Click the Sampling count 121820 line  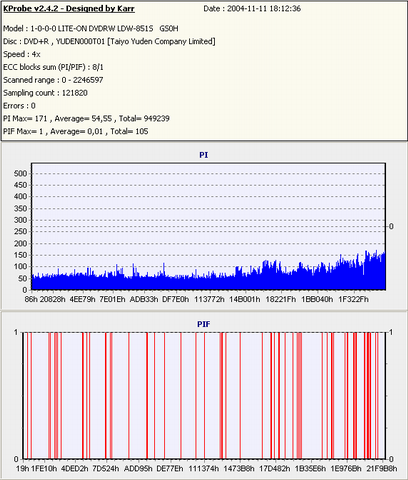tap(45, 93)
